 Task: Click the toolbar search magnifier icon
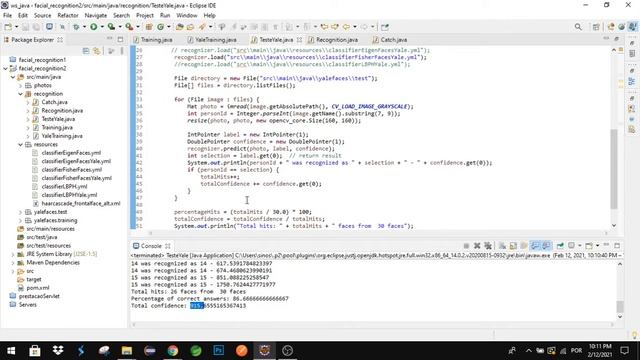coord(578,27)
